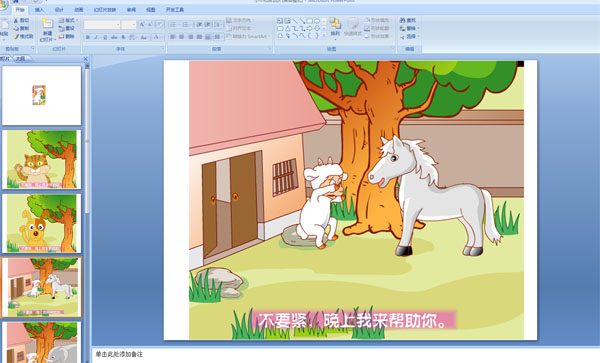The image size is (600, 363).
Task: Select the cat slide thumbnail
Action: tap(42, 160)
